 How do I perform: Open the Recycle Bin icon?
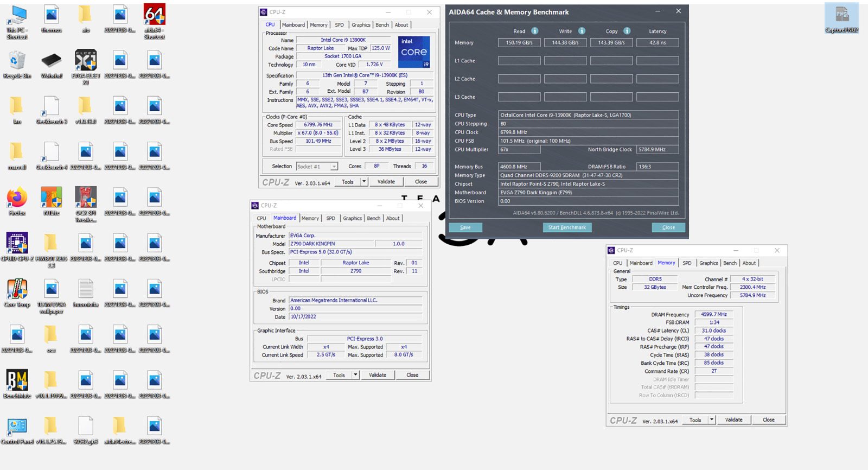click(x=17, y=65)
